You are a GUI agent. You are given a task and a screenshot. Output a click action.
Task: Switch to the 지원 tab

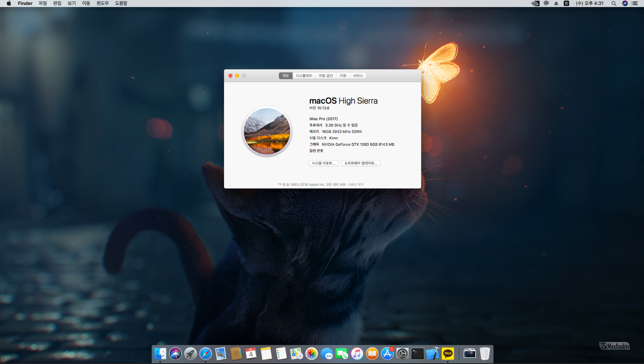(343, 76)
